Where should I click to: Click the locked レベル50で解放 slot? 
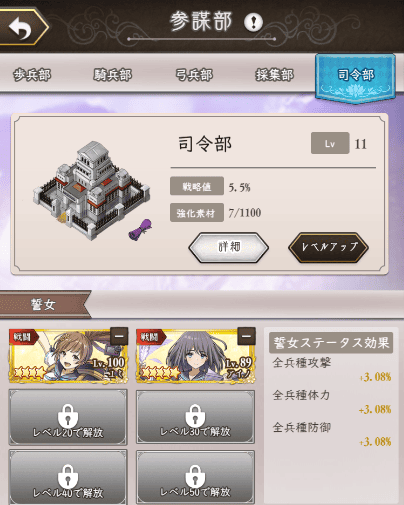click(x=195, y=477)
